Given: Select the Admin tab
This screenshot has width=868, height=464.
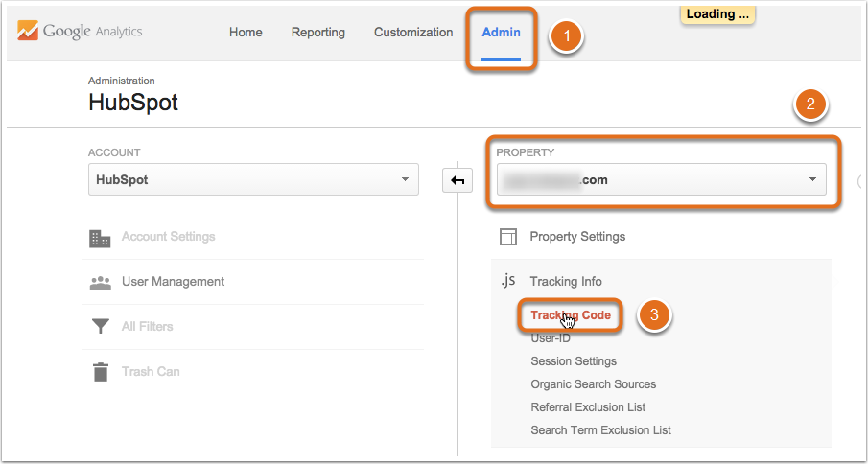Looking at the screenshot, I should pyautogui.click(x=501, y=32).
